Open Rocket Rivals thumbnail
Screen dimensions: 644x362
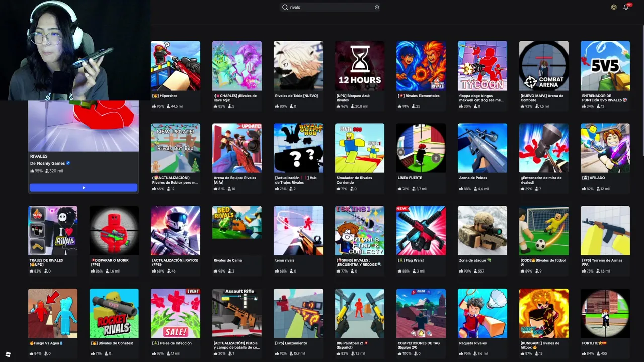114,313
